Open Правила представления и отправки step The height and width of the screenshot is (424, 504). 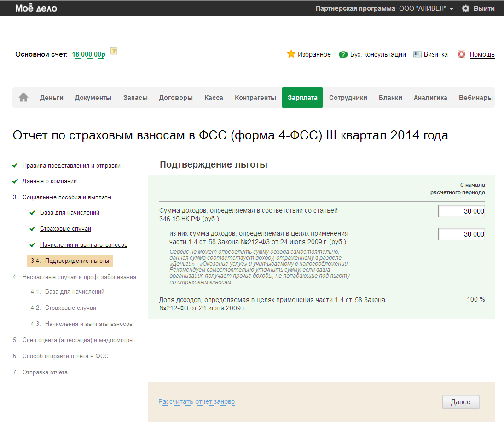tap(71, 165)
